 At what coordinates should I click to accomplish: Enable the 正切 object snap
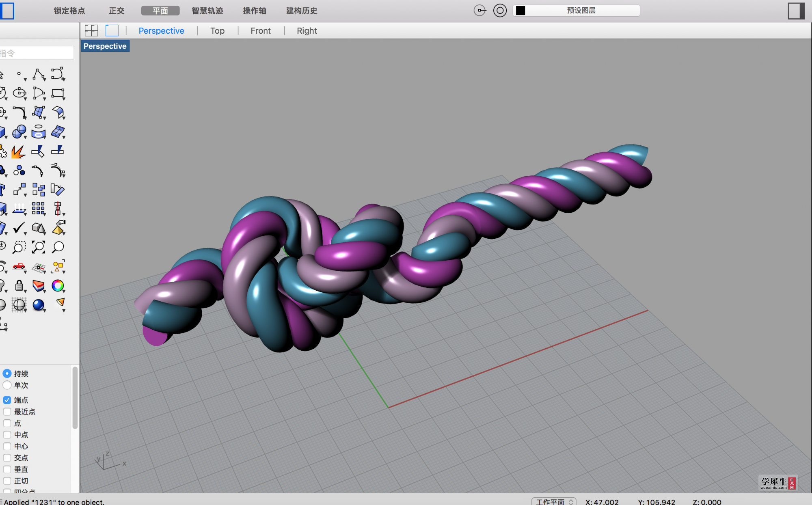click(7, 481)
